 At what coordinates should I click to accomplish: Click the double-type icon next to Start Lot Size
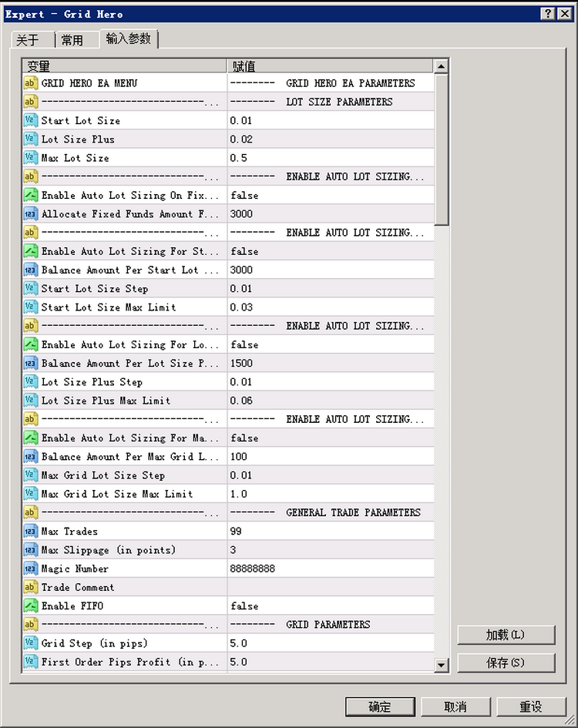pos(30,120)
